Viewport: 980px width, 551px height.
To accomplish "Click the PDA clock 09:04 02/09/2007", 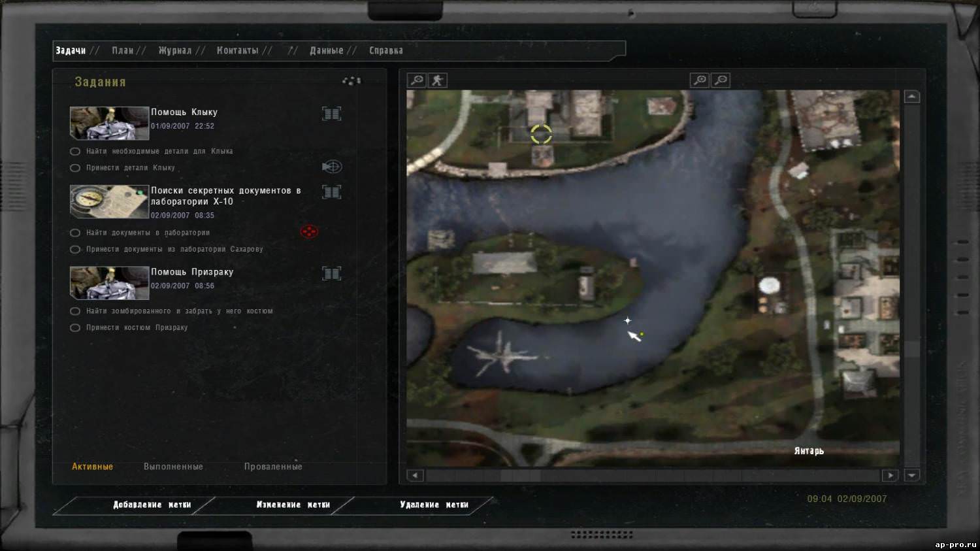I will tap(847, 499).
